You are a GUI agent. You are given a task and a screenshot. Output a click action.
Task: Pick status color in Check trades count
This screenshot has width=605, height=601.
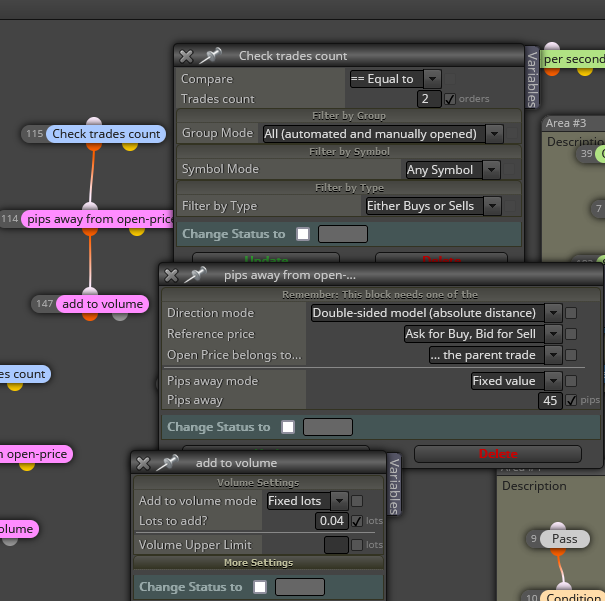pos(343,234)
